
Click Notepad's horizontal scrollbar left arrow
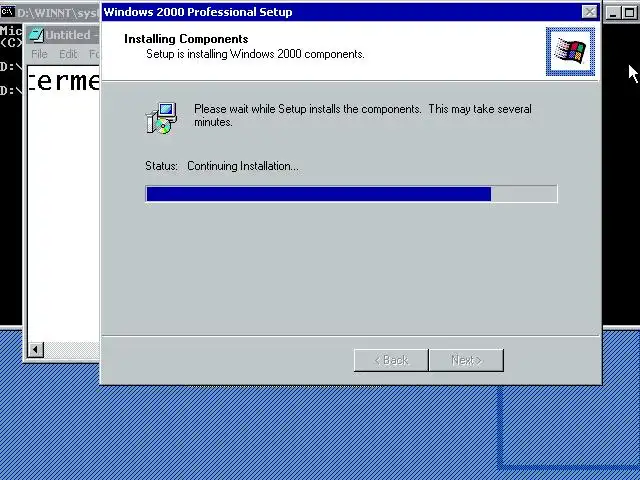click(36, 349)
